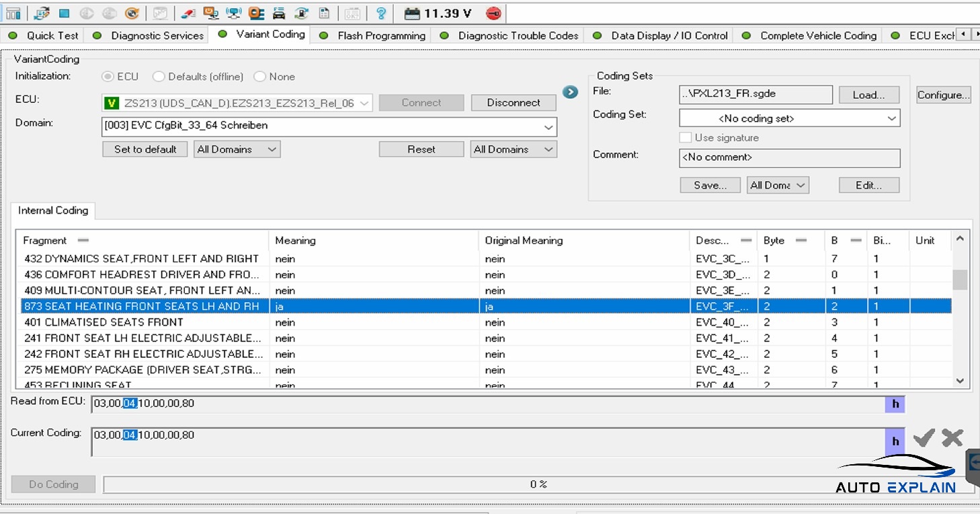Open the Diagnostic Trouble Codes tab
Viewport: 980px width, 514px height.
(518, 36)
